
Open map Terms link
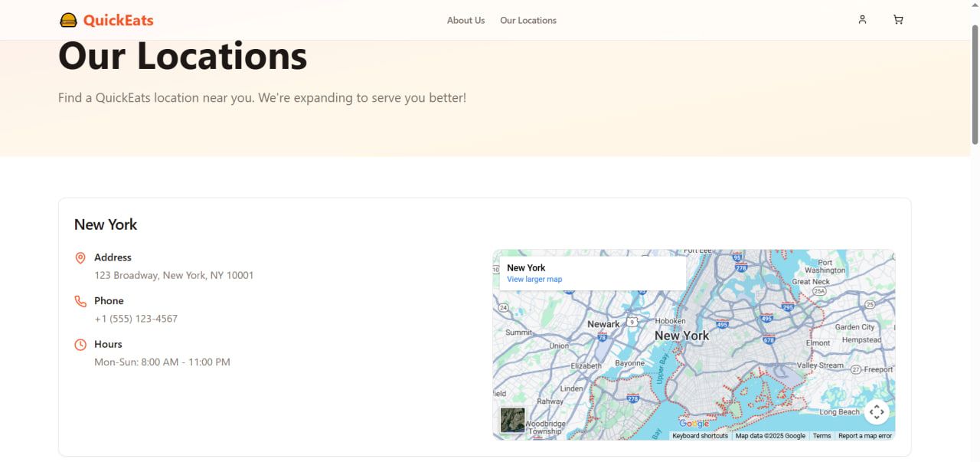click(822, 436)
